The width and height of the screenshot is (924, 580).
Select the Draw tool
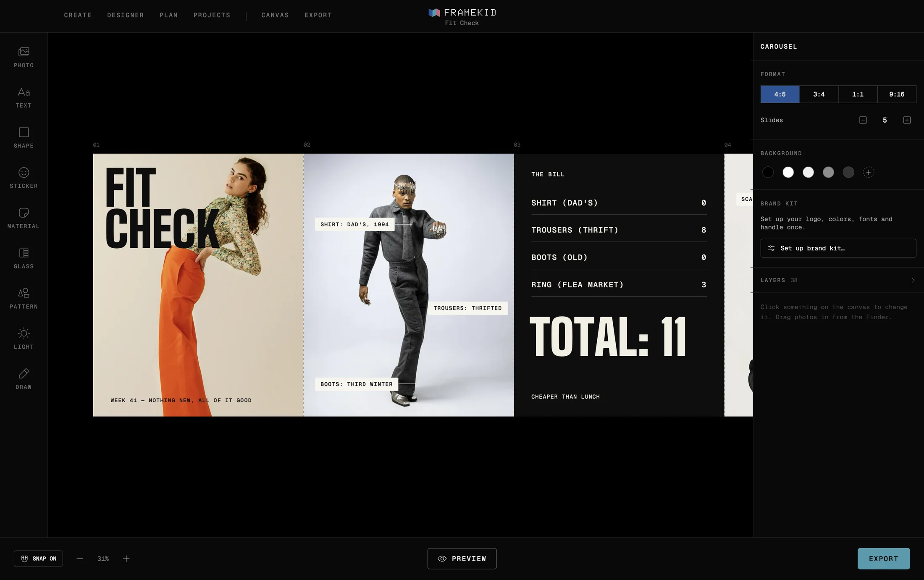[x=24, y=379]
